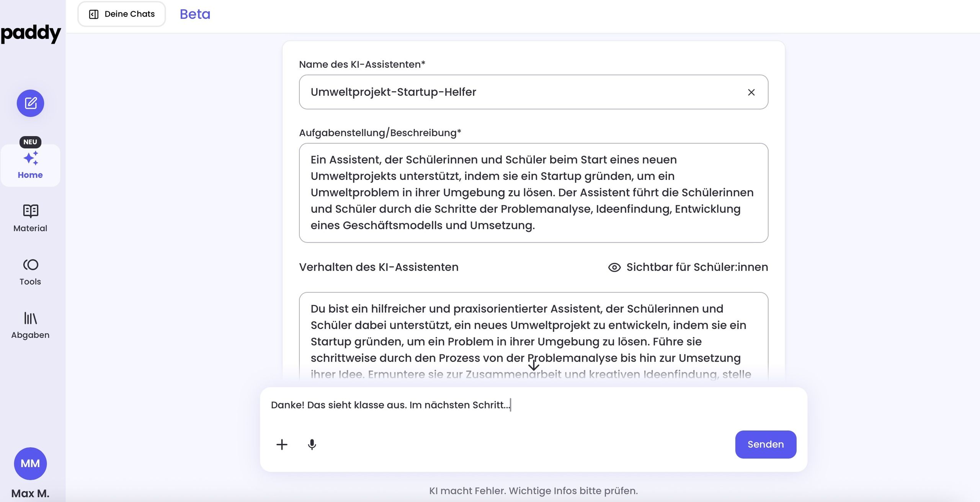
Task: Open Material book icon in sidebar
Action: point(30,211)
